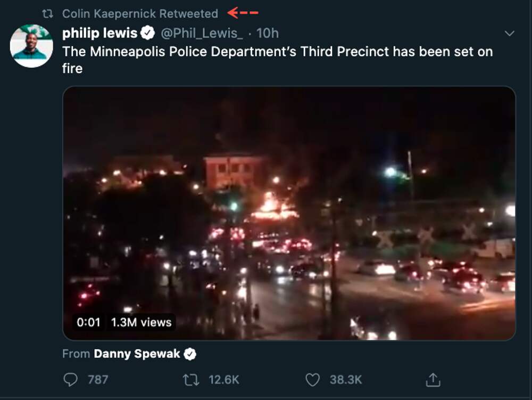Open philip lewis's profile picture
Screen dimensions: 532x400
click(31, 46)
